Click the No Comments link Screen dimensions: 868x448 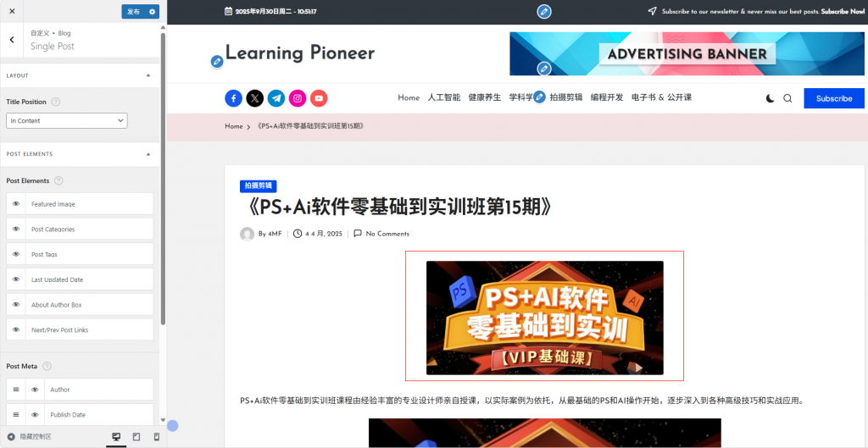(387, 234)
